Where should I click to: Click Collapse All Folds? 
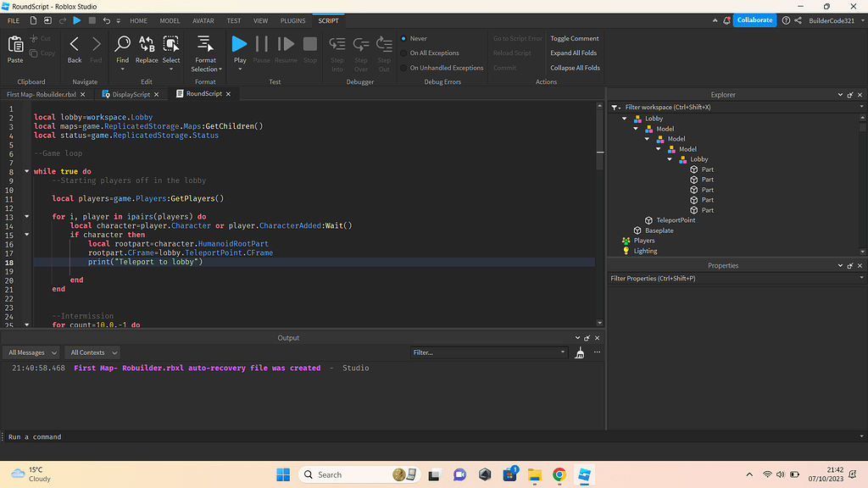575,68
